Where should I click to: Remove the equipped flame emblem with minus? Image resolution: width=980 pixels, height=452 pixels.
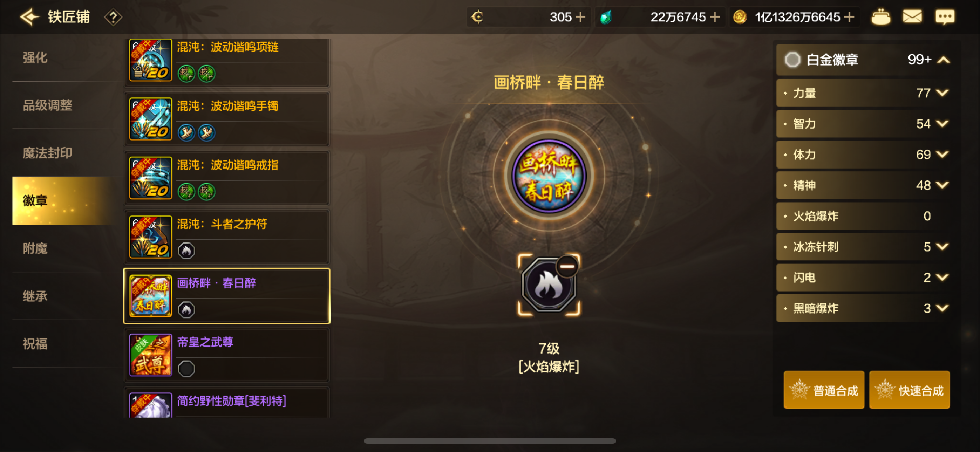pos(567,266)
